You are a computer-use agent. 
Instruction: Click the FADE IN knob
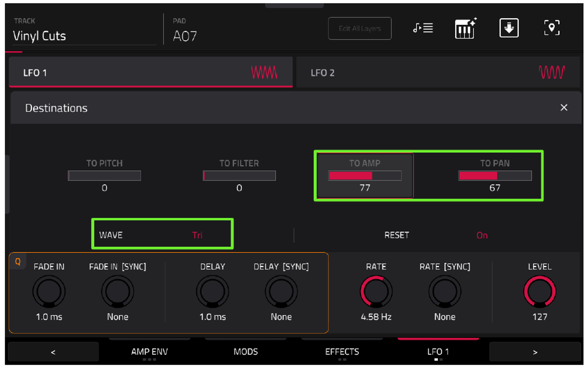[49, 291]
